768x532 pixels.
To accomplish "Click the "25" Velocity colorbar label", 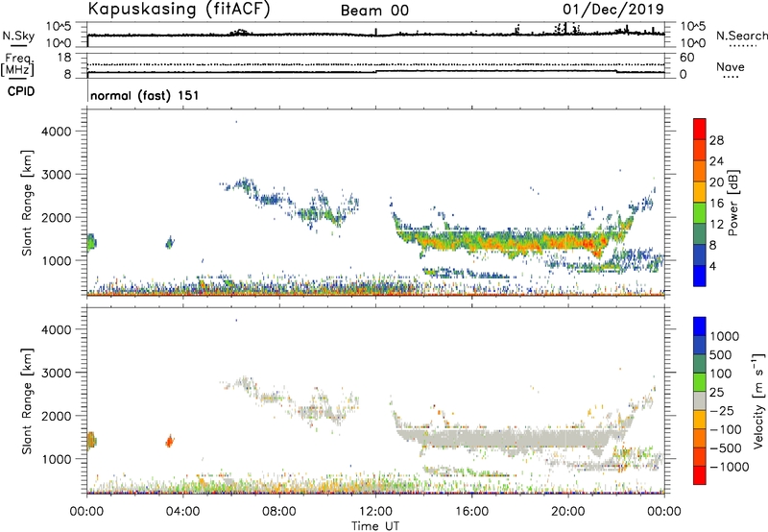I will coord(716,393).
